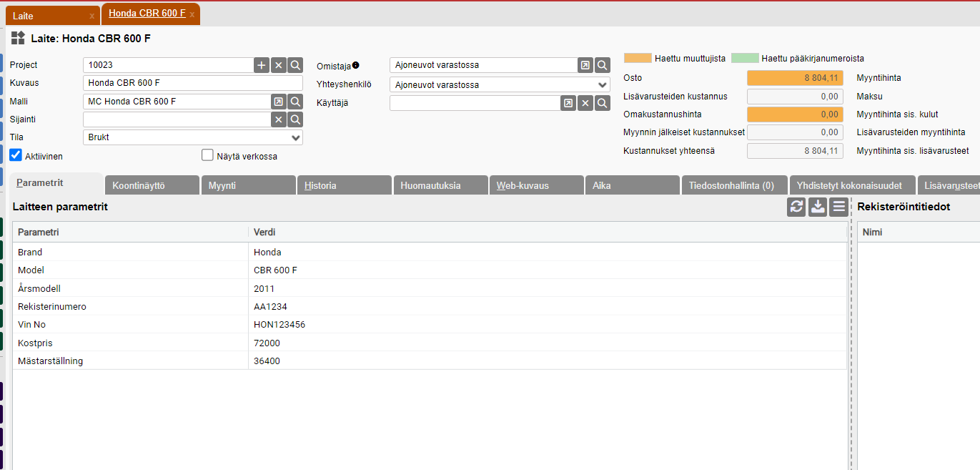The image size is (980, 470).
Task: Select the Årsmodell value 2011
Action: click(x=264, y=288)
